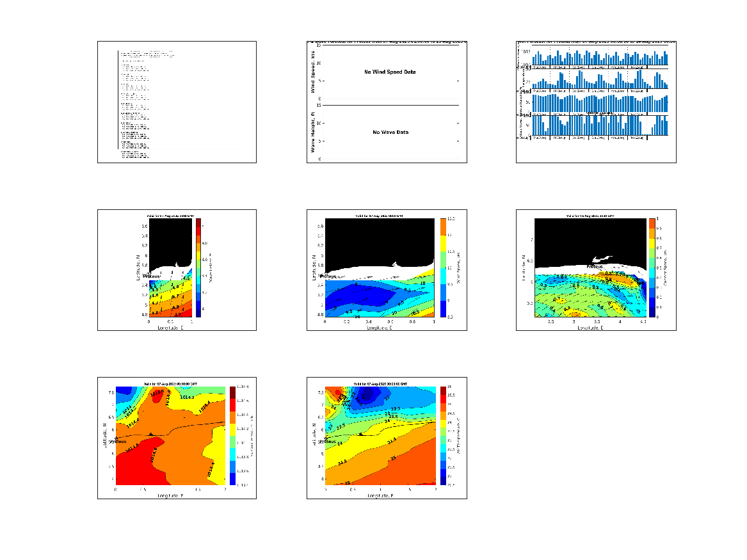Click the wind speed map color bar
747x560 pixels.
pyautogui.click(x=443, y=268)
